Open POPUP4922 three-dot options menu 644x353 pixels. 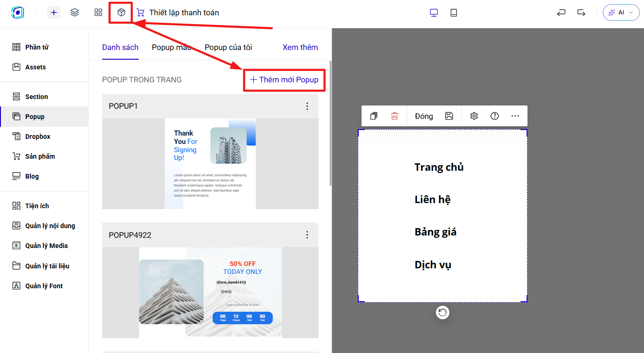click(x=307, y=235)
